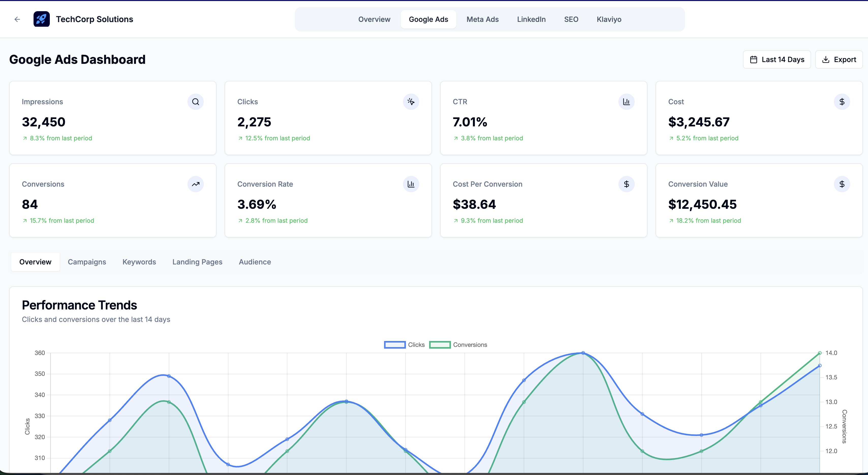
Task: Click the search icon on the Impressions card
Action: click(195, 101)
